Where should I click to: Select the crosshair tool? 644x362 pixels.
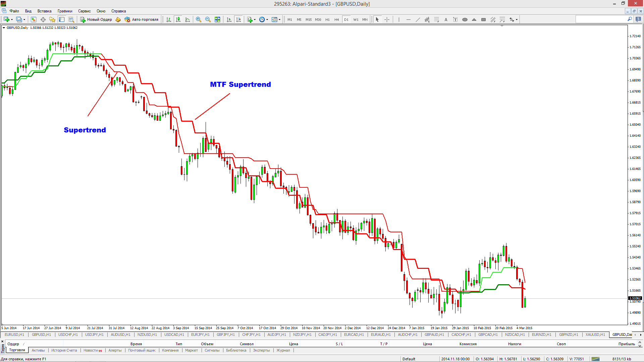click(x=387, y=19)
